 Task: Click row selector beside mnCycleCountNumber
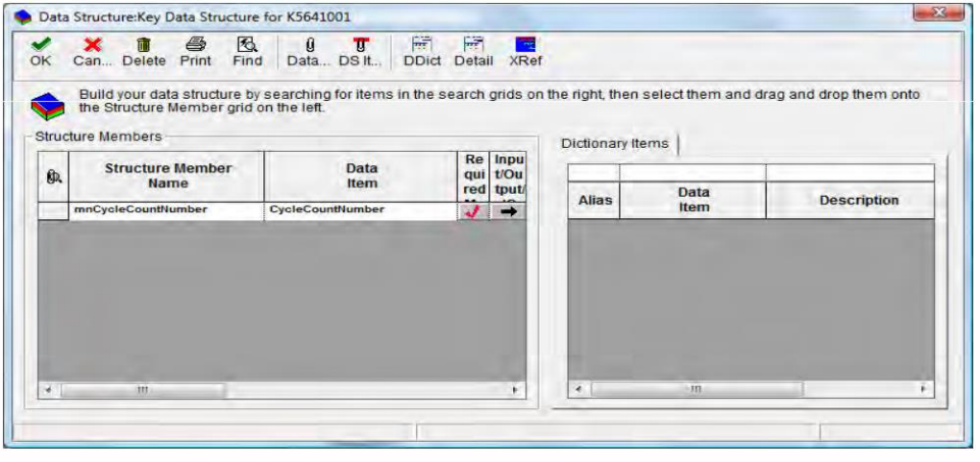53,210
